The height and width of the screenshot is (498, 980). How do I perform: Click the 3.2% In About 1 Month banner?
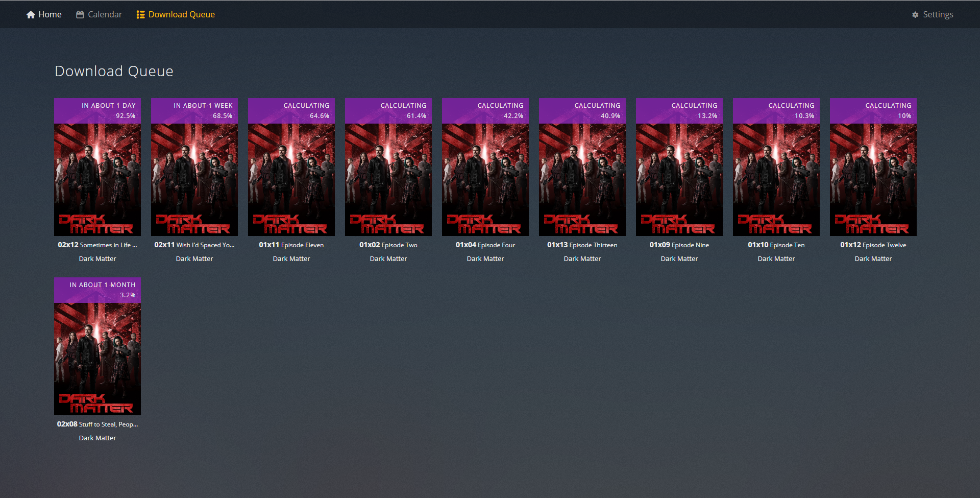(x=97, y=290)
